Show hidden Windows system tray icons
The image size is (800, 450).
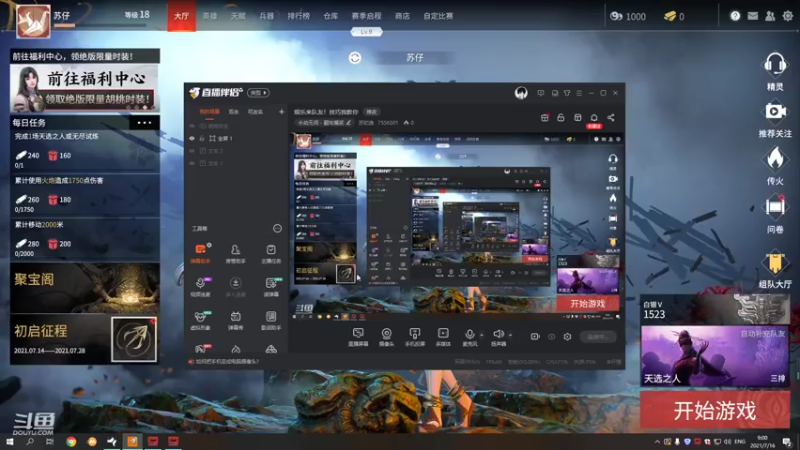tap(657, 441)
